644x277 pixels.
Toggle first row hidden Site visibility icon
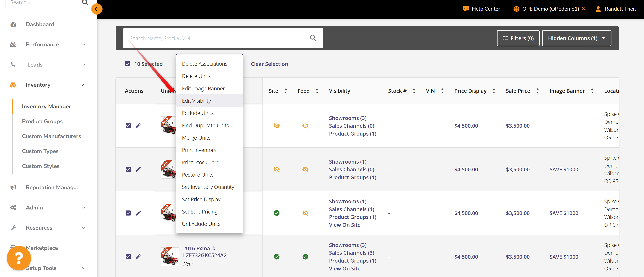coord(277,126)
